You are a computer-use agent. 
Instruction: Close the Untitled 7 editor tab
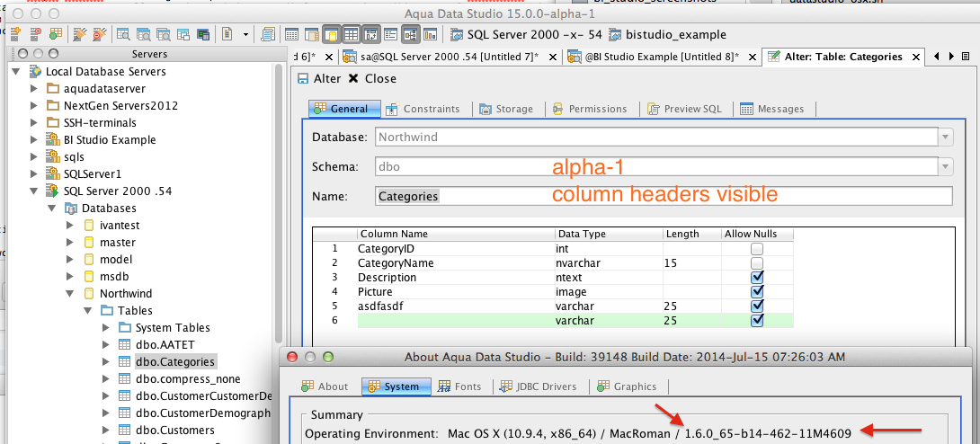tap(553, 58)
